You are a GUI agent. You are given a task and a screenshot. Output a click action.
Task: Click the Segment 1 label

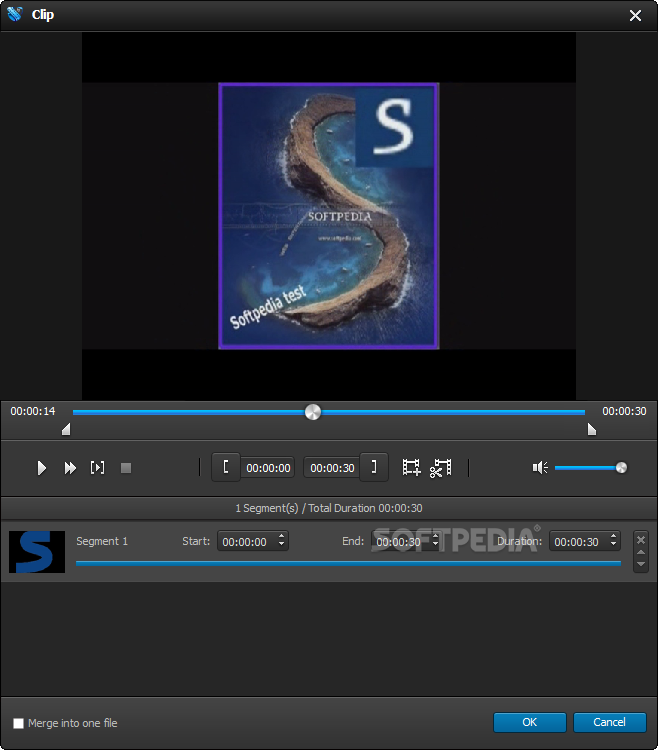tap(102, 541)
